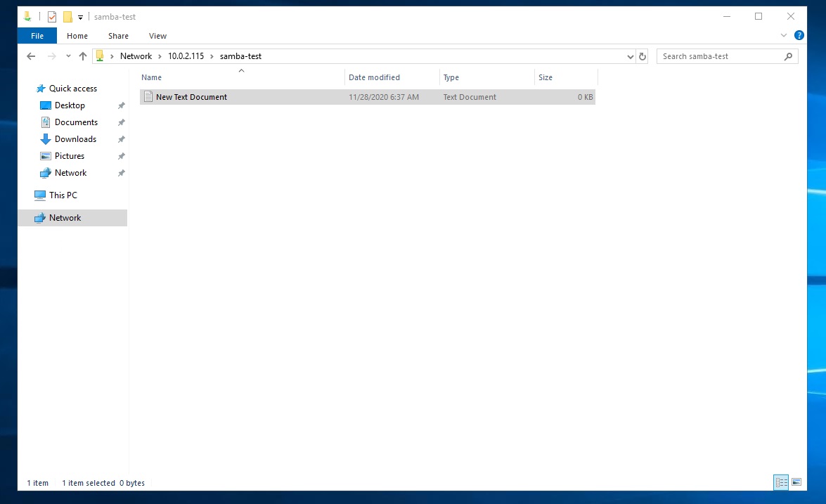Open Downloads in Quick access
Viewport: 826px width, 504px height.
[75, 139]
